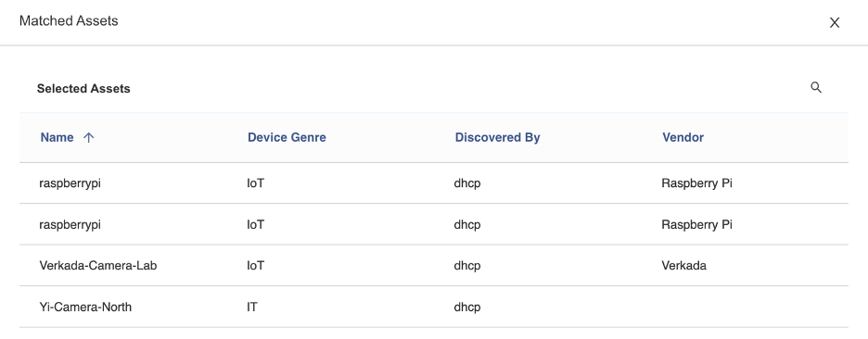Click IoT in the Verkada-Camera-Lab row
This screenshot has height=339, width=868.
256,266
